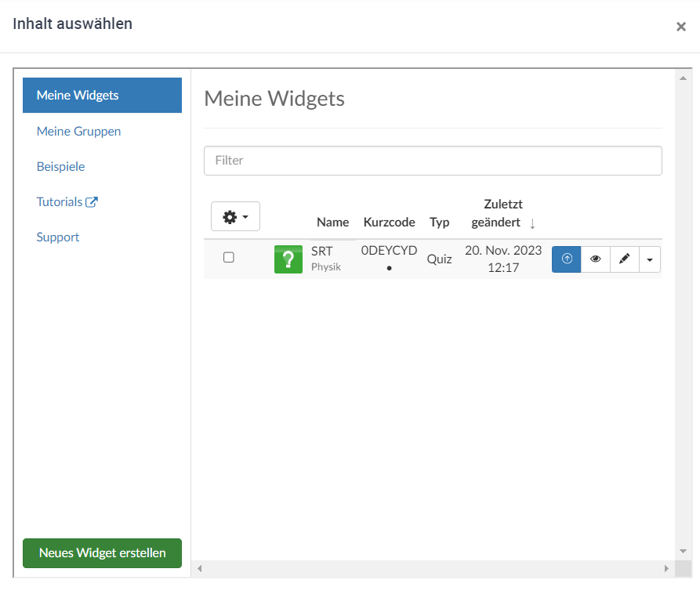Expand the SRT row actions dropdown caret
Screen dimensions: 700x594
[650, 259]
